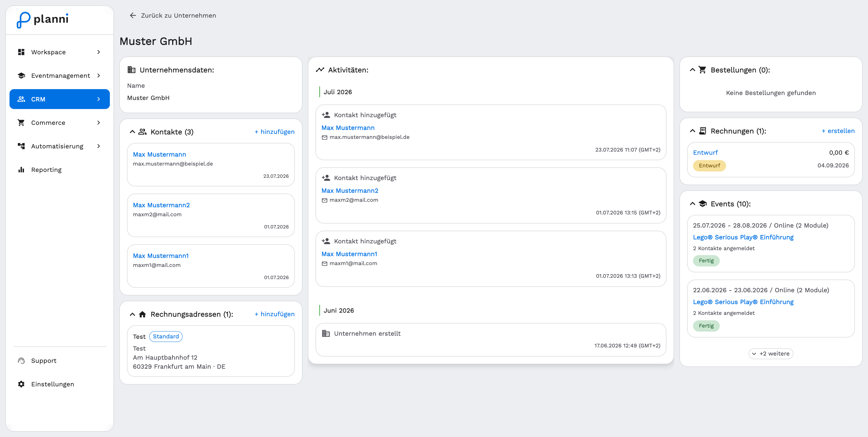Open the Entwurf invoice link

[x=705, y=152]
